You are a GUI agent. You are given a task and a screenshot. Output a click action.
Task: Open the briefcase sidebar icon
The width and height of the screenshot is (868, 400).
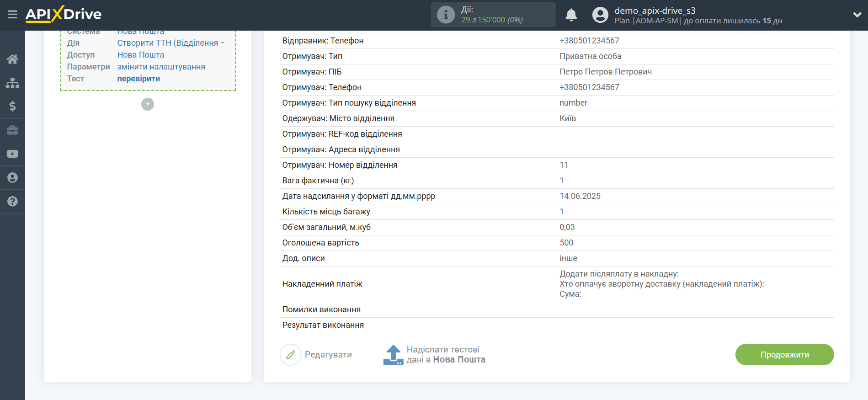(x=12, y=130)
